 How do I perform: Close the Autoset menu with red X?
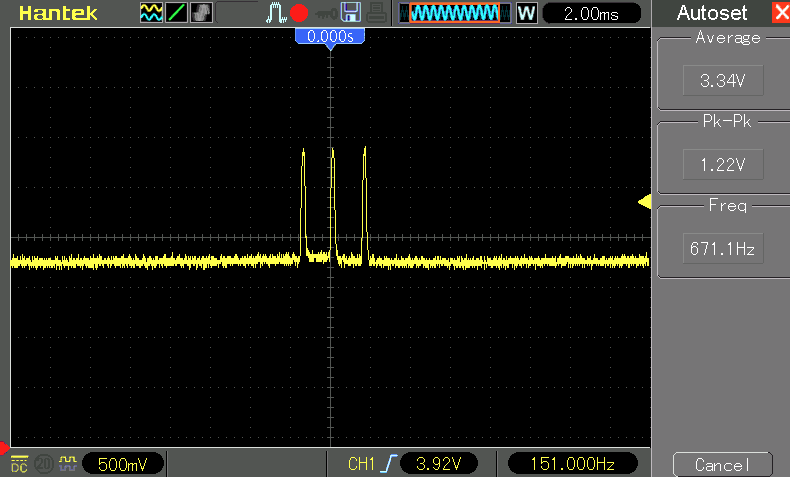point(780,13)
